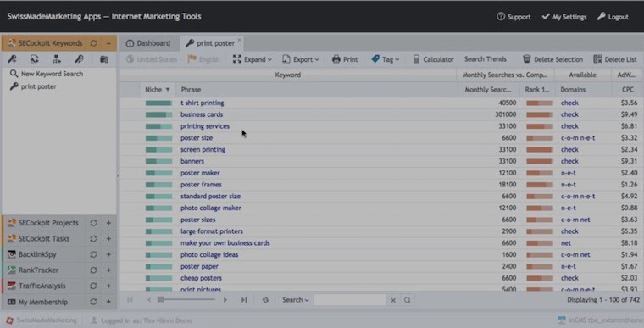Click the key icon in Keywords toolbar
The image size is (644, 328).
[13, 59]
